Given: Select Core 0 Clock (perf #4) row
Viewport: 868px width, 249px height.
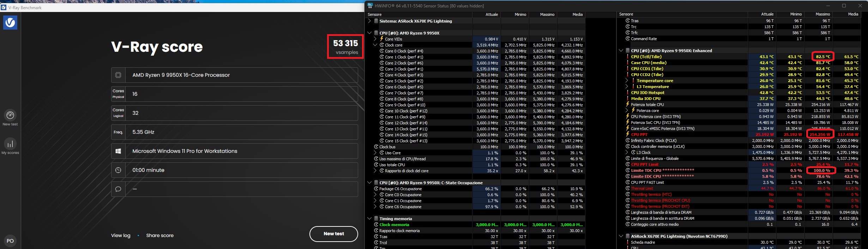Looking at the screenshot, I should tap(475, 51).
